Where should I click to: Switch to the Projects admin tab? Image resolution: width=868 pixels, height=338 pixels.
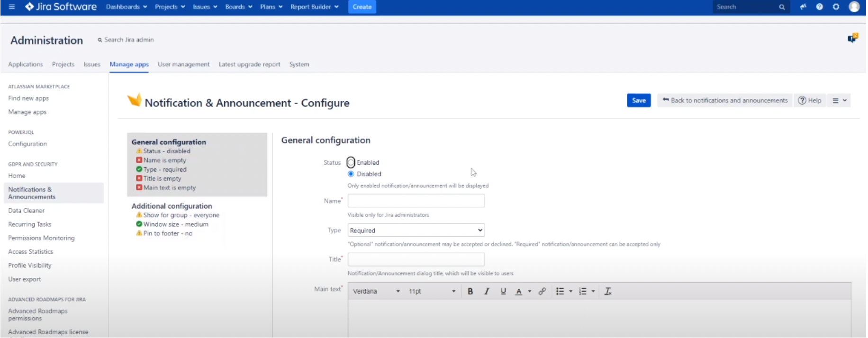pos(63,64)
